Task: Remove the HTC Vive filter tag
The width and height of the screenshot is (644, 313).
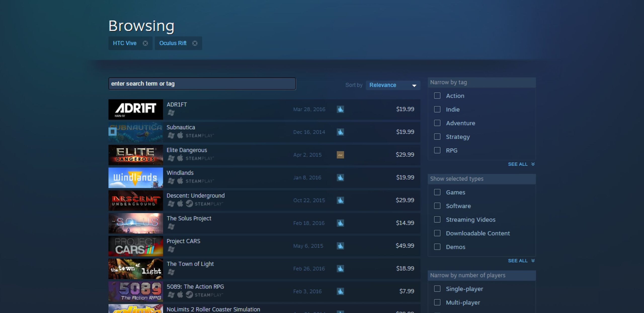Action: (x=145, y=43)
